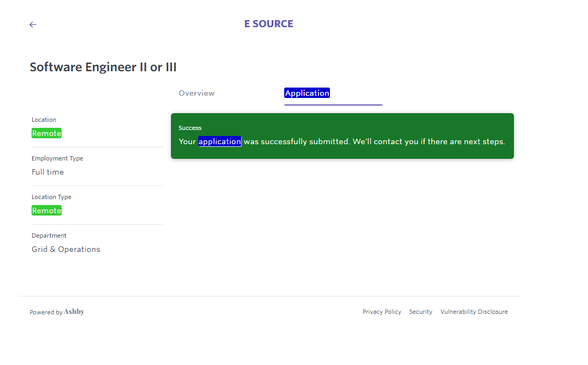588x365 pixels.
Task: Click the 'Powered by' footer text
Action: [46, 312]
